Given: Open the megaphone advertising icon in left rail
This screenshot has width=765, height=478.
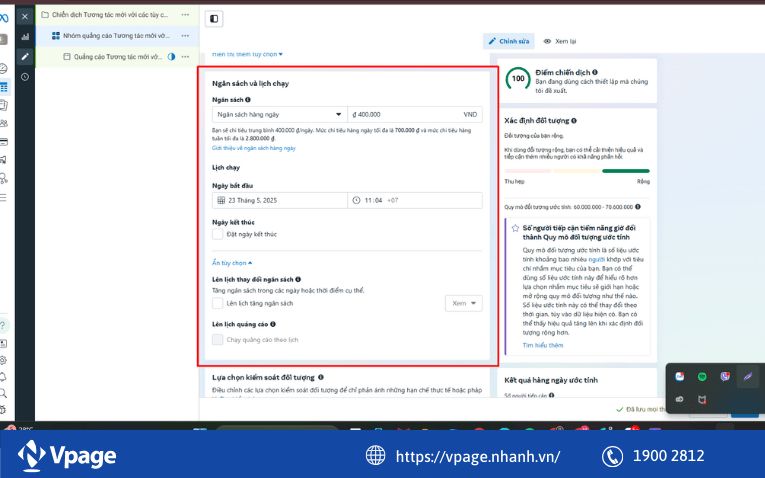Looking at the screenshot, I should [x=3, y=160].
